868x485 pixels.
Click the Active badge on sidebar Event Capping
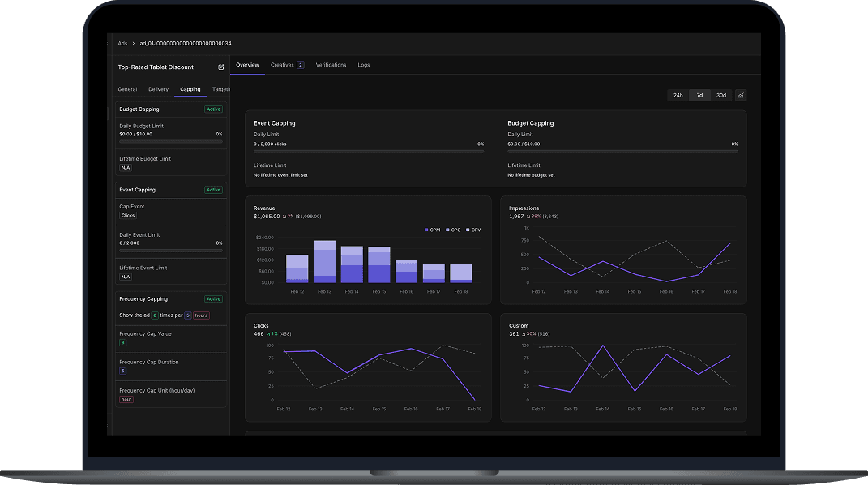pyautogui.click(x=213, y=190)
